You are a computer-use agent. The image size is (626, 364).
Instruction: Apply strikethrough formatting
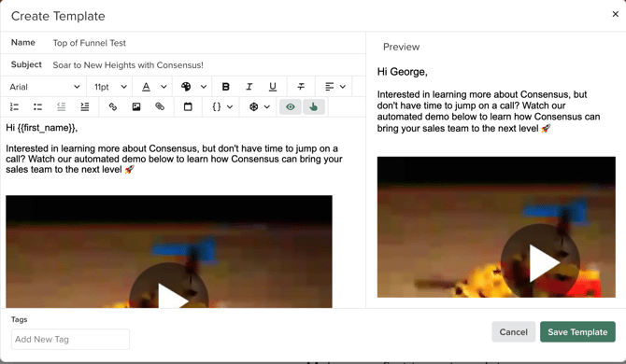[301, 87]
